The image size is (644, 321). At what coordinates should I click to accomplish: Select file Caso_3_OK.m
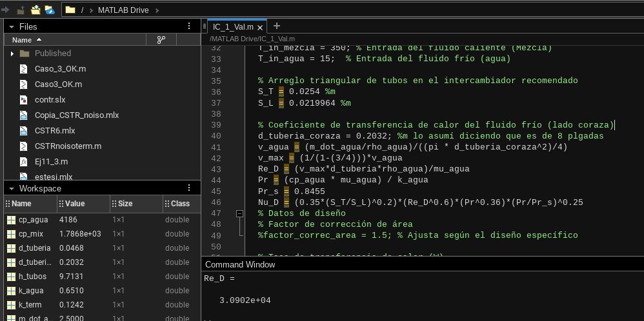[61, 68]
